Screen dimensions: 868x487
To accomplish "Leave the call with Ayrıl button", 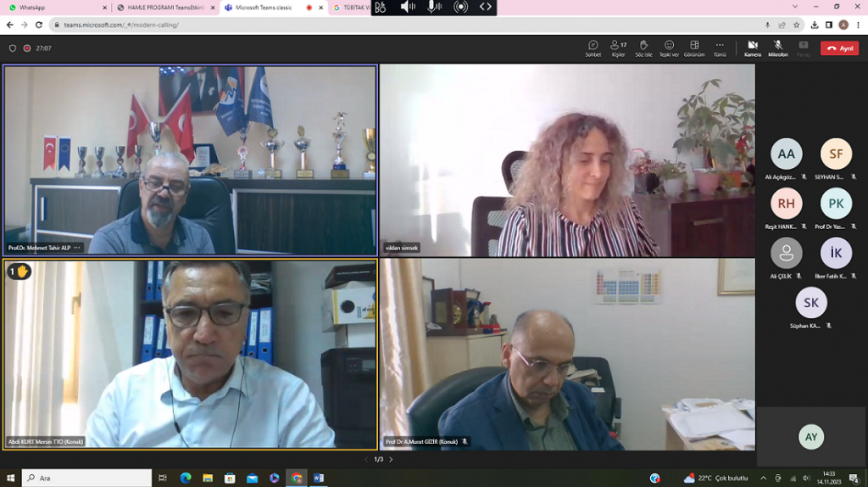I will click(839, 48).
